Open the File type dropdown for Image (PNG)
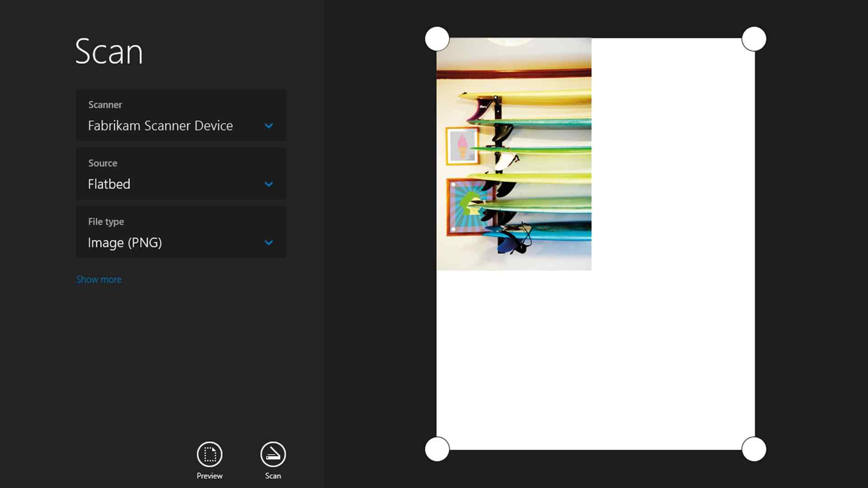Viewport: 868px width, 488px height. pyautogui.click(x=268, y=243)
